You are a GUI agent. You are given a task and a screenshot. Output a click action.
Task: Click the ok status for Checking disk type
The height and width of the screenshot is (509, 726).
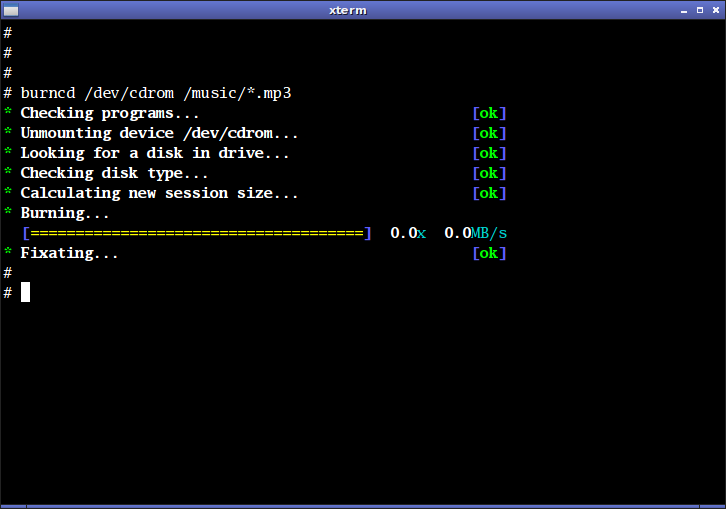(x=489, y=173)
